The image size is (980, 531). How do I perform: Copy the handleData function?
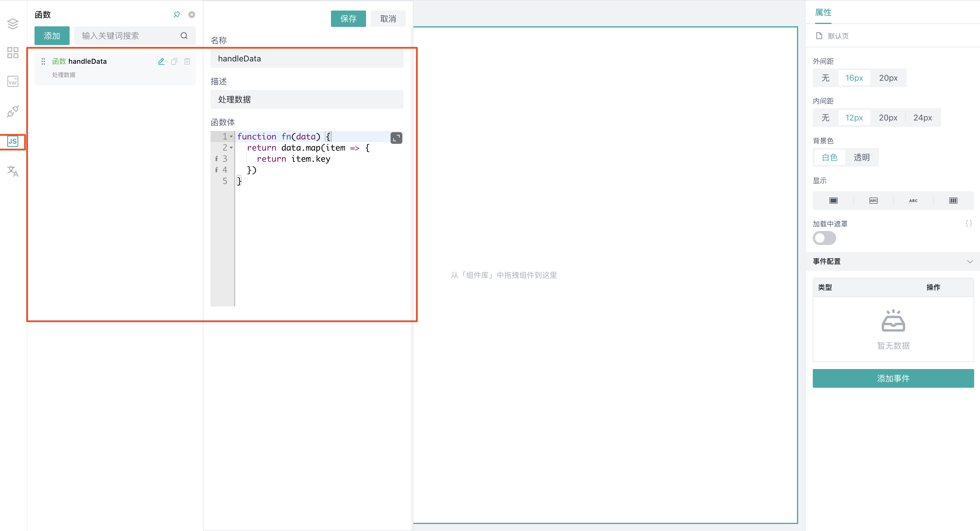coord(174,61)
